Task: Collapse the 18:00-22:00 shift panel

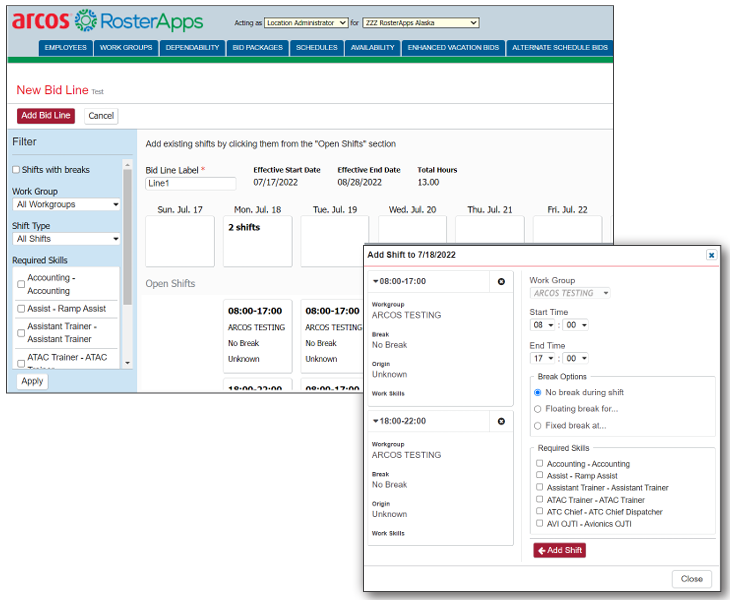Action: pos(375,421)
